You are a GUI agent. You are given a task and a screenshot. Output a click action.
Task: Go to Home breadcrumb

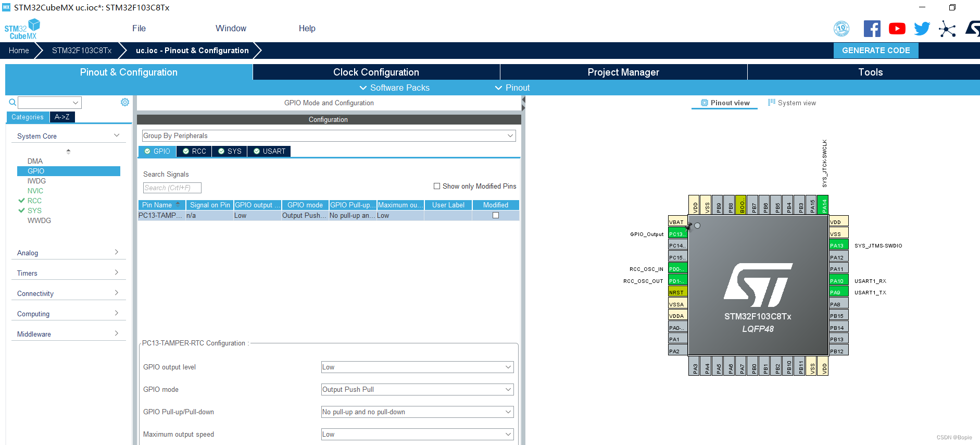point(19,50)
